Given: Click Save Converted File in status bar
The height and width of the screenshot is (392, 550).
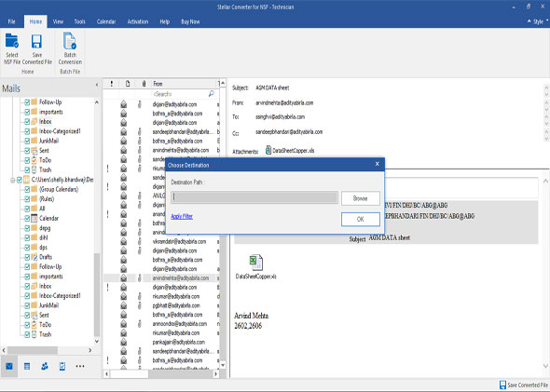Looking at the screenshot, I should 524,385.
